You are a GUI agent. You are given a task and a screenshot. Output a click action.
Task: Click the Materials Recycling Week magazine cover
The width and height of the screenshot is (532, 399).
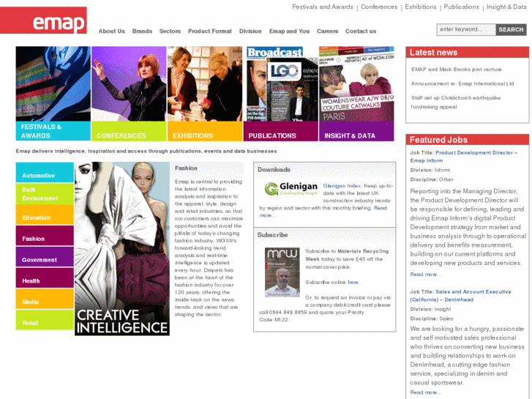point(282,272)
